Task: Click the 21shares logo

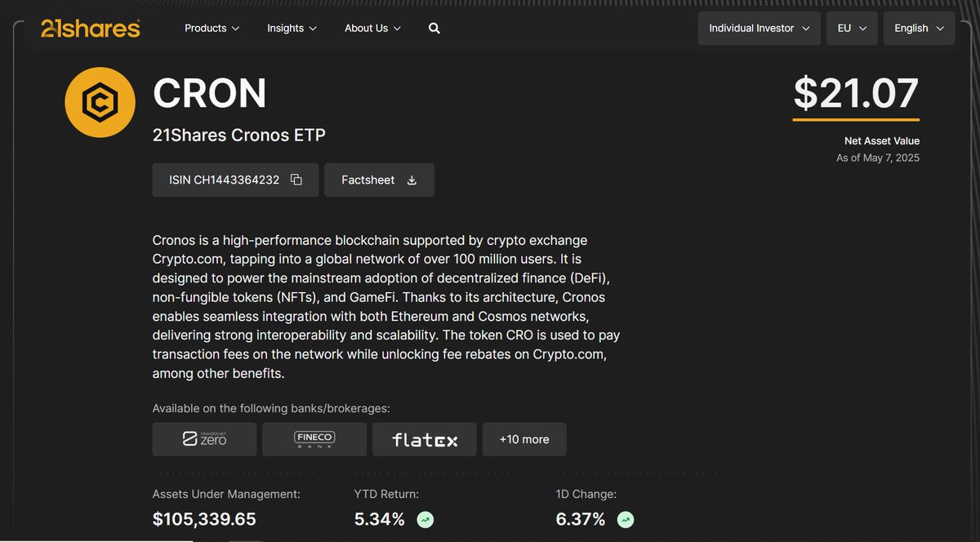Action: pos(90,28)
